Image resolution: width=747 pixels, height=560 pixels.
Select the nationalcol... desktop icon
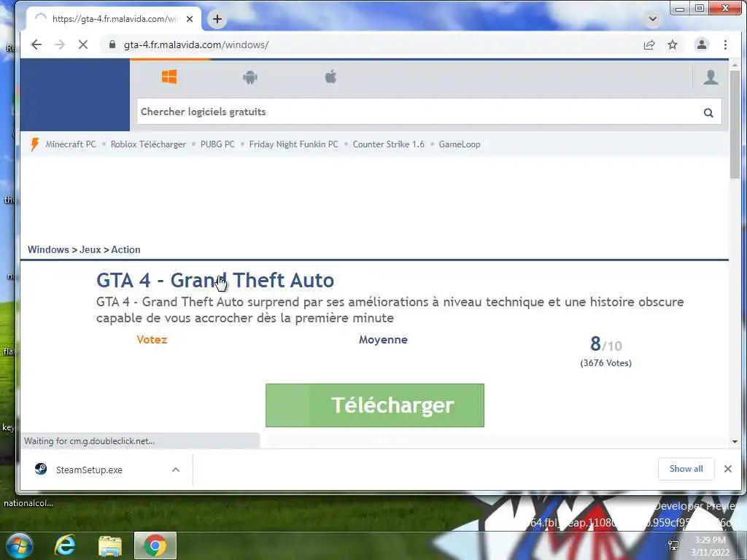[28, 503]
